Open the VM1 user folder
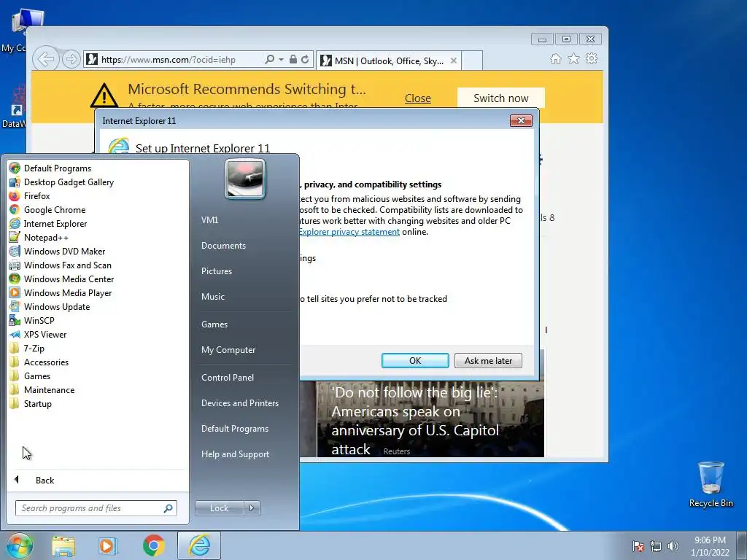This screenshot has height=560, width=747. click(209, 220)
